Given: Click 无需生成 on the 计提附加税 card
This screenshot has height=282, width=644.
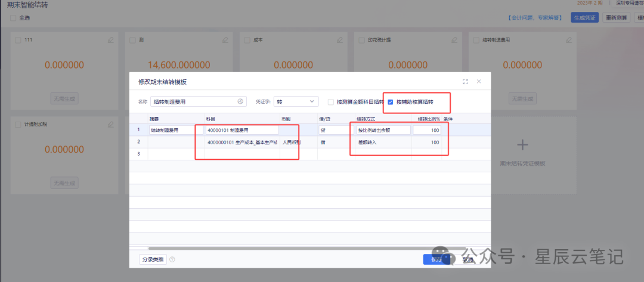Looking at the screenshot, I should pyautogui.click(x=64, y=182).
